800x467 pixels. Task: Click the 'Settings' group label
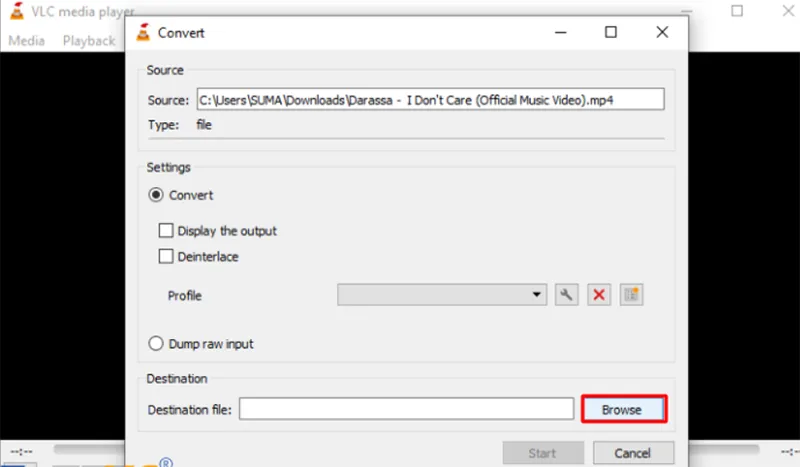click(x=168, y=167)
